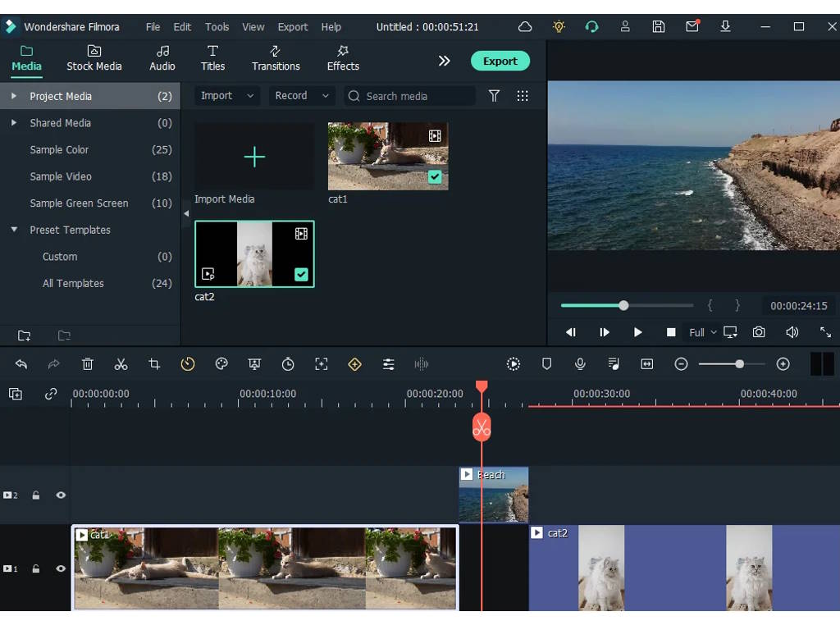
Task: Open the Tools menu
Action: coord(217,27)
